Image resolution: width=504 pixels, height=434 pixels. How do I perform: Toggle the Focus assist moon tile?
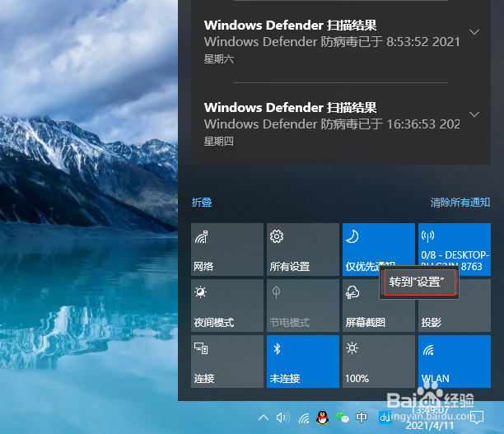click(x=378, y=250)
